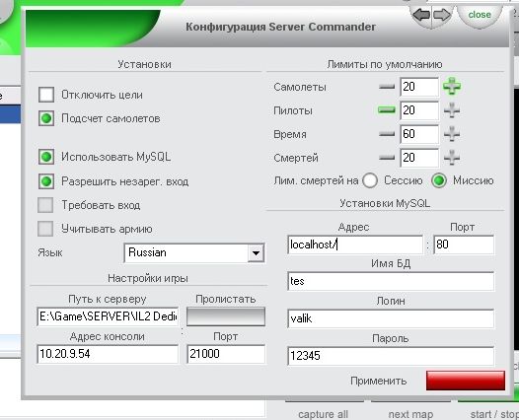This screenshot has height=420, width=519.
Task: Click the MySQL Порт field showing 80
Action: tap(464, 245)
